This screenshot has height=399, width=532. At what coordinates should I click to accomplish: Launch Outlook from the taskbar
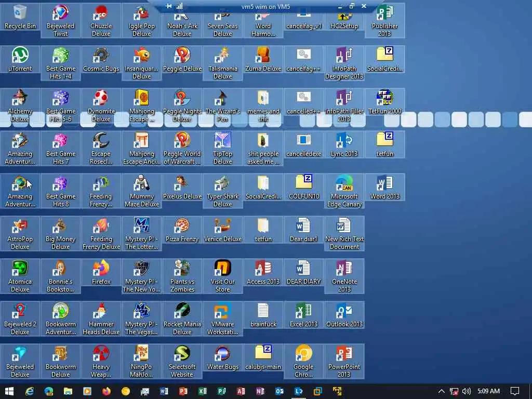tap(279, 391)
